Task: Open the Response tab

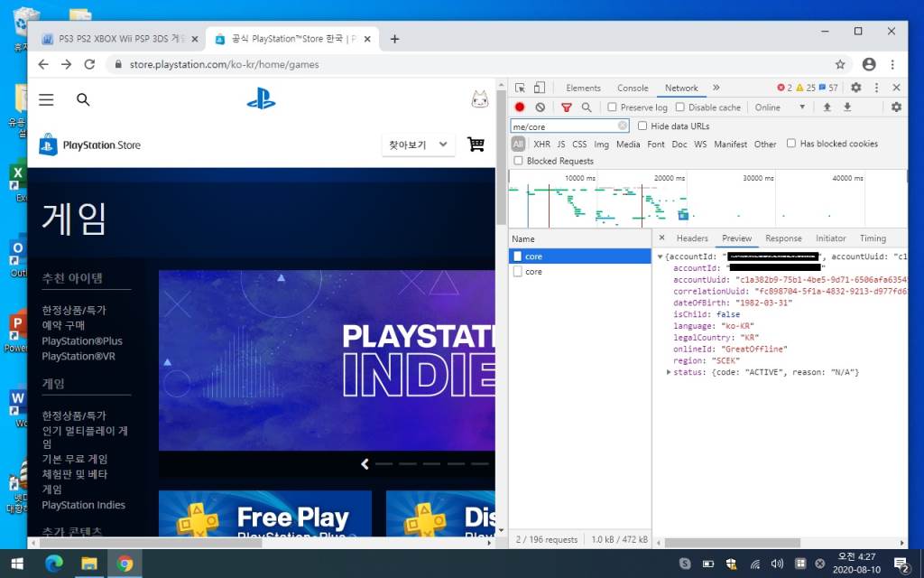Action: click(x=783, y=238)
